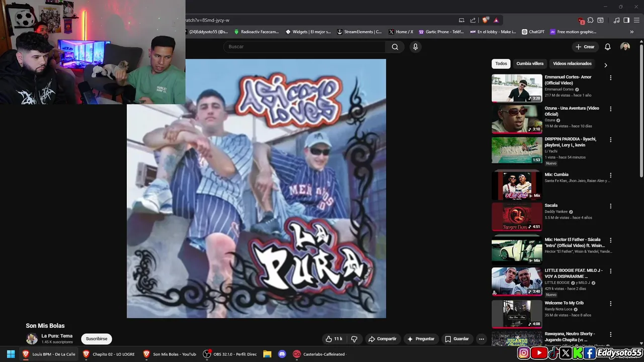The height and width of the screenshot is (362, 644).
Task: Switch to Casterlabs-Caffeinated in taskbar
Action: click(319, 354)
